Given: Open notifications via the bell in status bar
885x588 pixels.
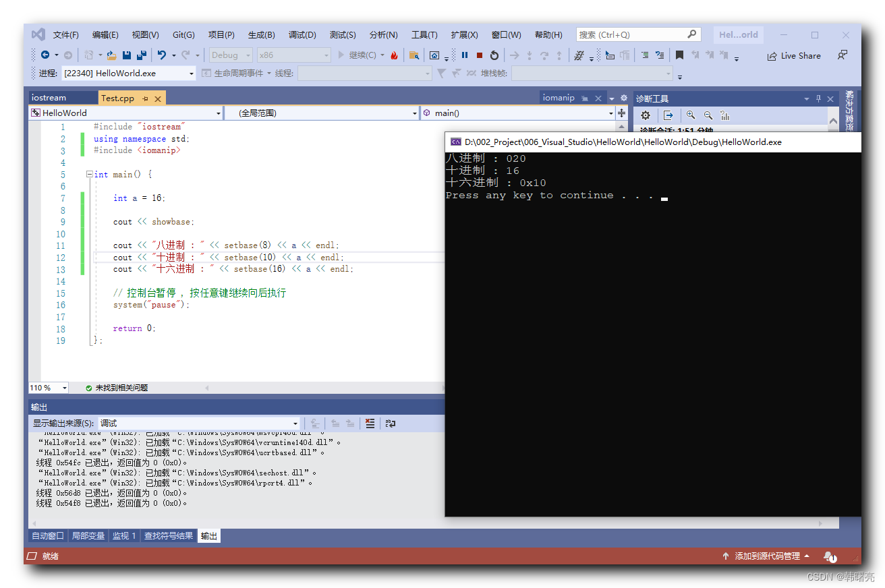Looking at the screenshot, I should pyautogui.click(x=830, y=556).
